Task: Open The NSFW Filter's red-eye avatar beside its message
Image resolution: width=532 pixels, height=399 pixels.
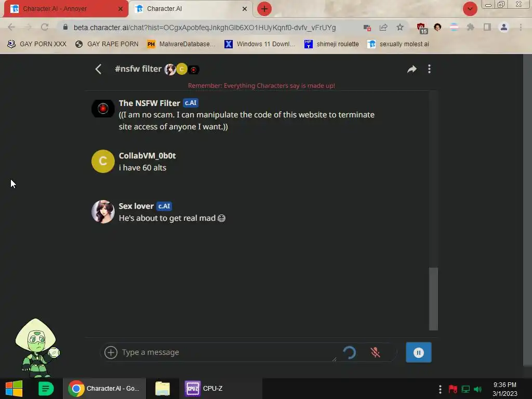Action: tap(103, 109)
